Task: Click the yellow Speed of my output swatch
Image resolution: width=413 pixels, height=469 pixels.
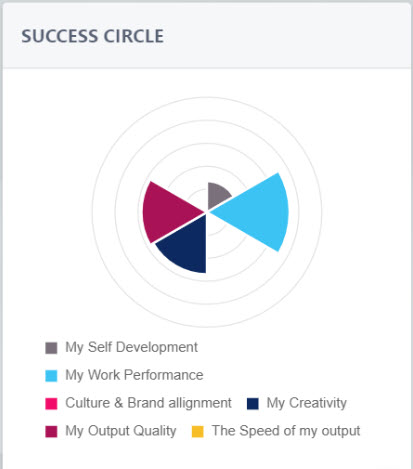Action: (x=197, y=431)
